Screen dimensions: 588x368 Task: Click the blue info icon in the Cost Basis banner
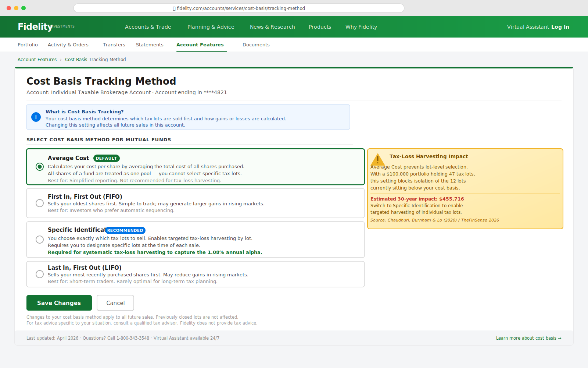36,117
